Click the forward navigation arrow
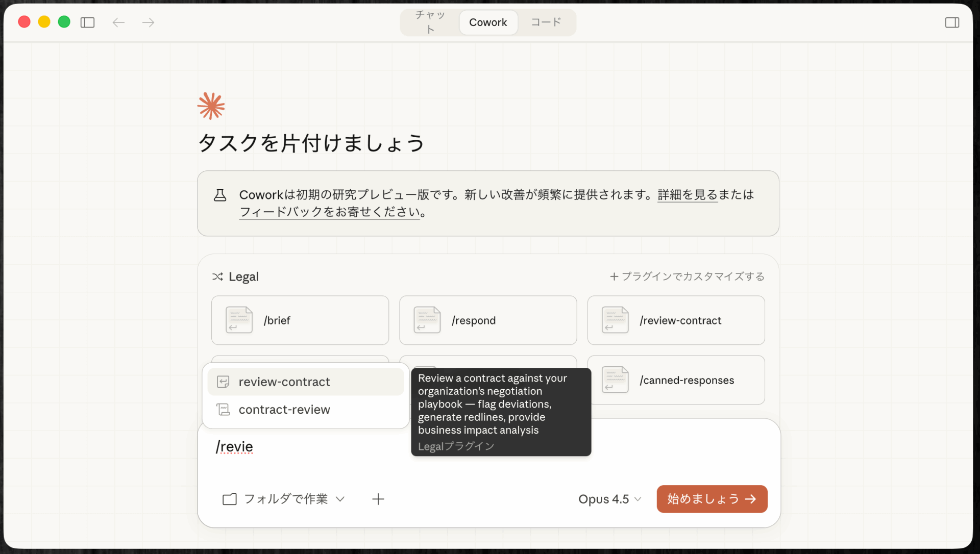This screenshot has height=554, width=980. click(x=148, y=22)
